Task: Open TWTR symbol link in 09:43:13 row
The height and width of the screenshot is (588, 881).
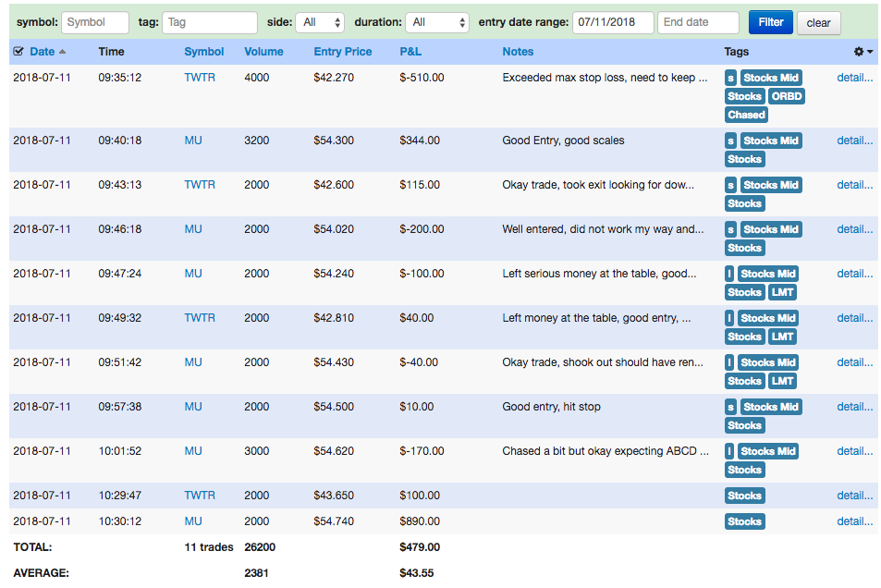Action: (200, 185)
